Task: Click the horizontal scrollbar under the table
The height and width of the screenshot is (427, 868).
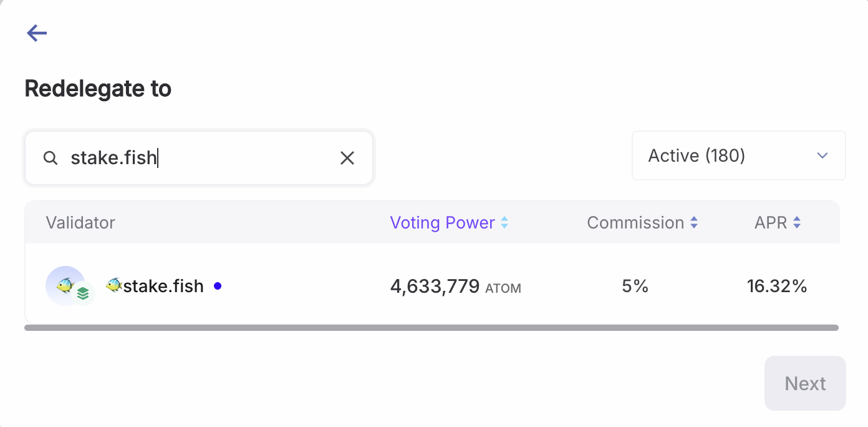Action: [432, 327]
